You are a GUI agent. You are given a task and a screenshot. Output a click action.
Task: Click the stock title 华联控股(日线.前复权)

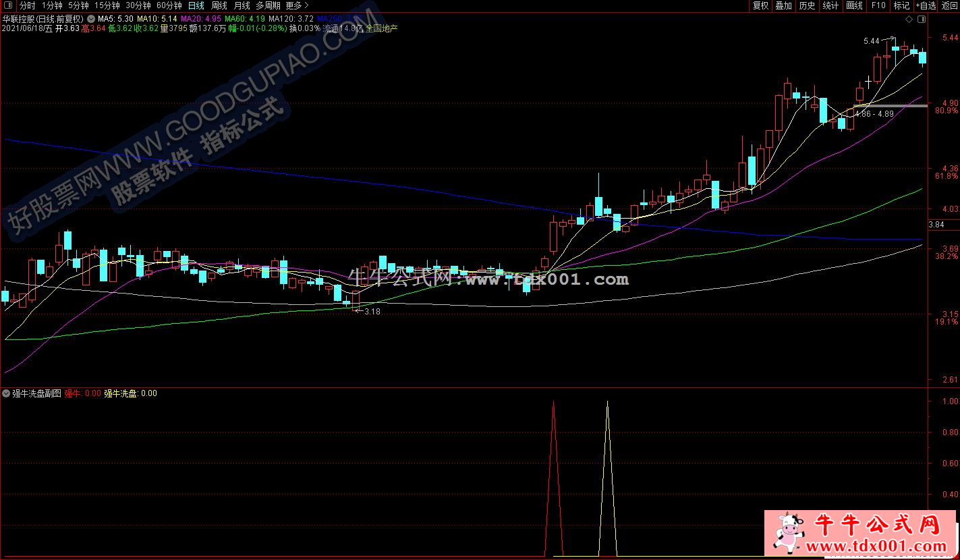click(43, 19)
